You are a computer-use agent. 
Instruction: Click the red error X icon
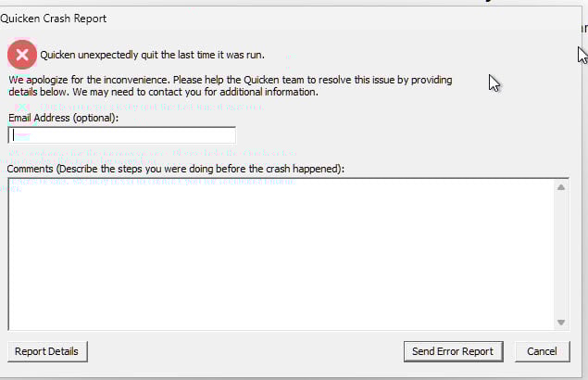[22, 54]
